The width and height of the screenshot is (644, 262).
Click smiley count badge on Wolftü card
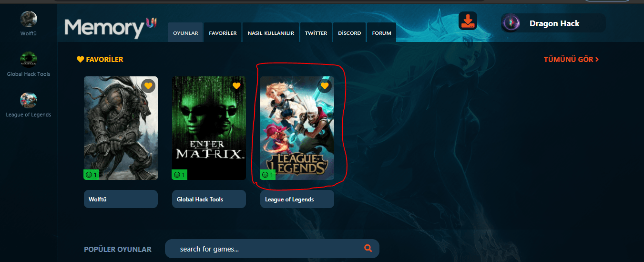click(x=91, y=175)
